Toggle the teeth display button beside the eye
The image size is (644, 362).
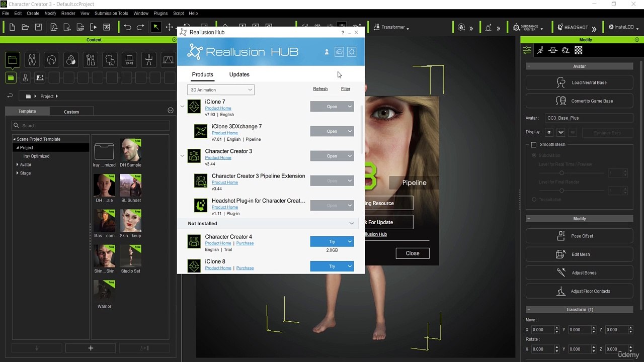pos(561,132)
